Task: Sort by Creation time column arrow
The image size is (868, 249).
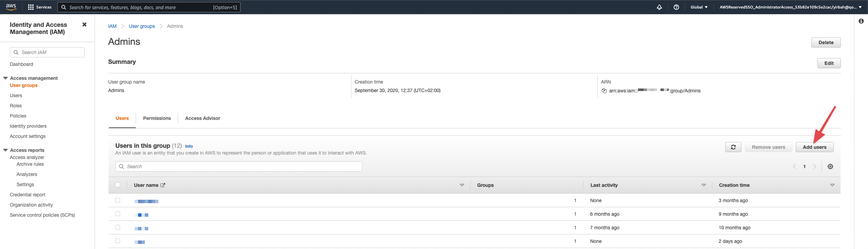Action: coord(832,185)
